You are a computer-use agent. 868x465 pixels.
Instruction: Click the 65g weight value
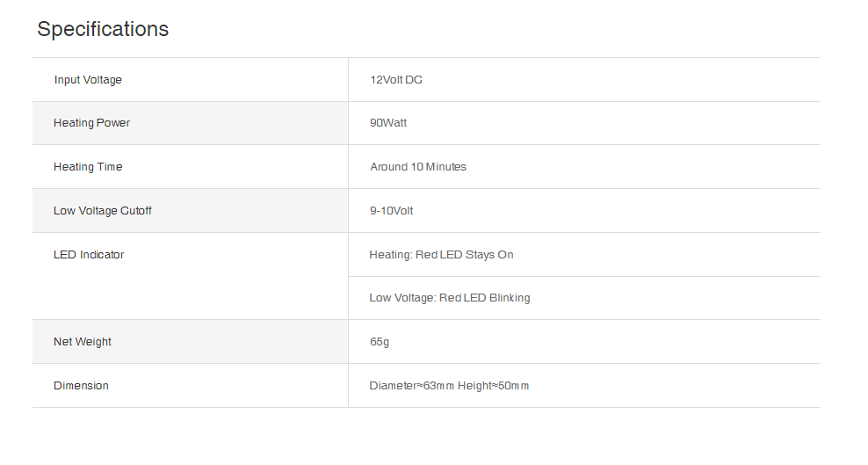[380, 342]
